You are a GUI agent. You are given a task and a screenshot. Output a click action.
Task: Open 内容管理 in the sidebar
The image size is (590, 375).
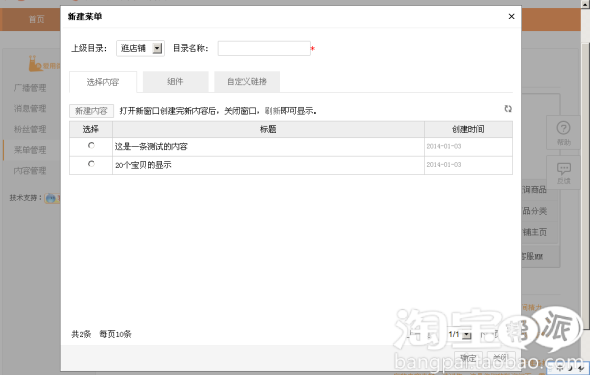click(x=30, y=171)
